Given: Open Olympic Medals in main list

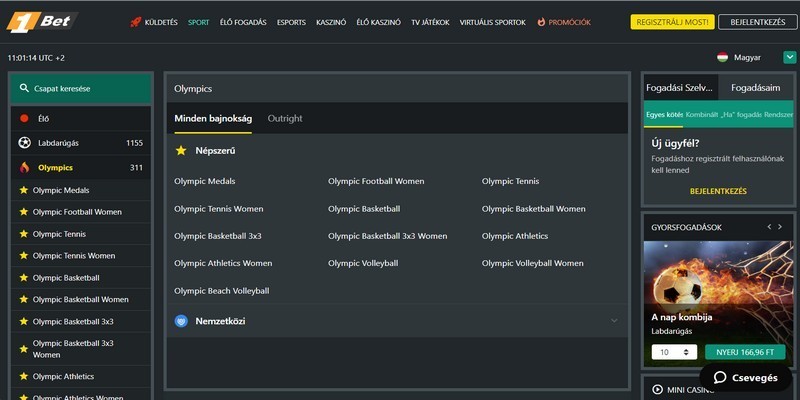Looking at the screenshot, I should 205,181.
